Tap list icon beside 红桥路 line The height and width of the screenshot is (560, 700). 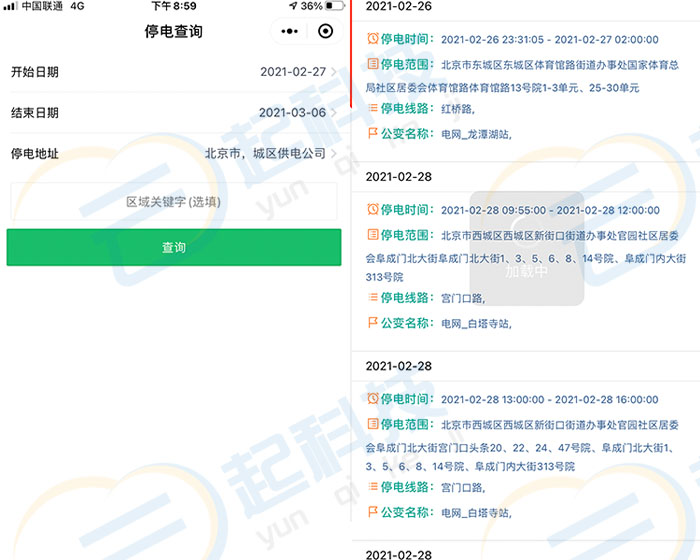click(x=373, y=108)
